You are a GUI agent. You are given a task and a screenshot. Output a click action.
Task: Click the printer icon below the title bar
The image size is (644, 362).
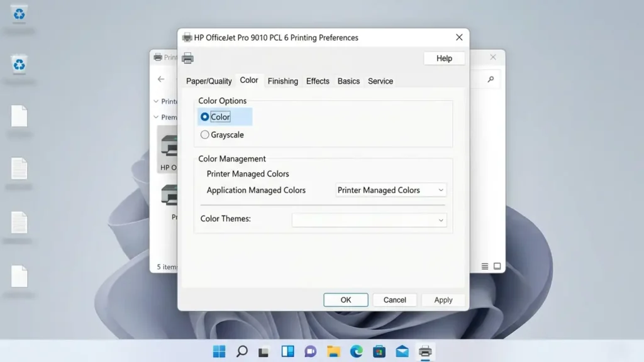click(187, 58)
